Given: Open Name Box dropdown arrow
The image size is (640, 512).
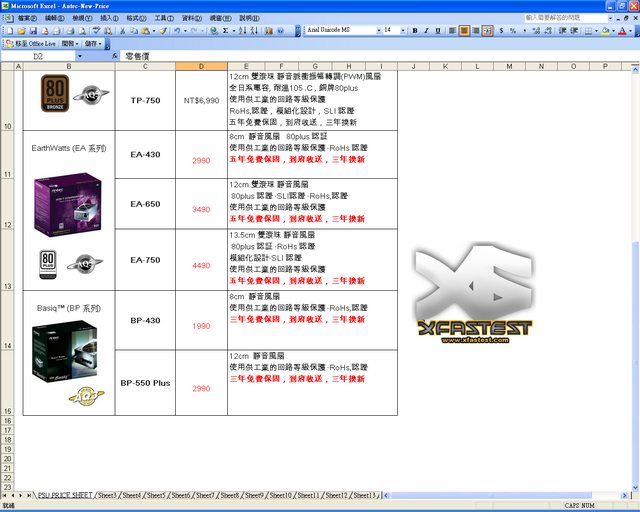Looking at the screenshot, I should (80, 56).
